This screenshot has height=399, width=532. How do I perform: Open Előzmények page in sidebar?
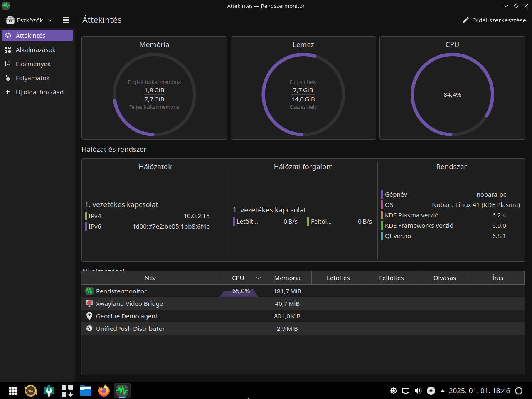coord(37,64)
